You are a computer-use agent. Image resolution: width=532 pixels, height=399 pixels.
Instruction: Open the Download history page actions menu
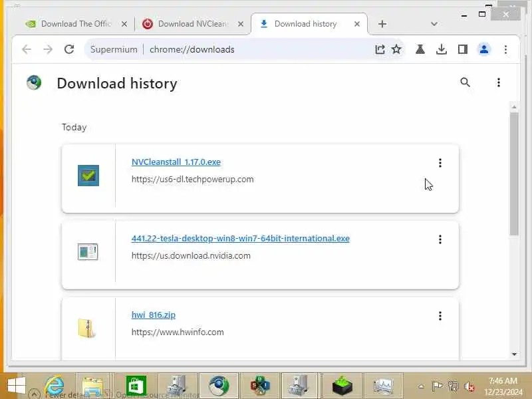498,82
